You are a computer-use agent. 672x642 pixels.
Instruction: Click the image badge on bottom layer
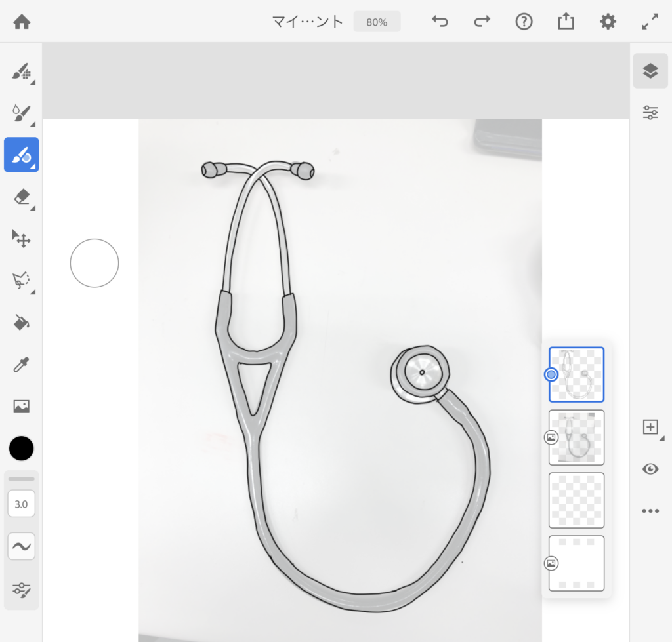551,563
